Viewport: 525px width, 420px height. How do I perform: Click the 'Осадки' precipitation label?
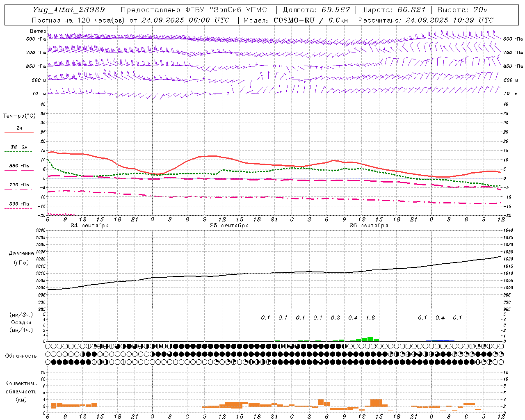[x=21, y=322]
